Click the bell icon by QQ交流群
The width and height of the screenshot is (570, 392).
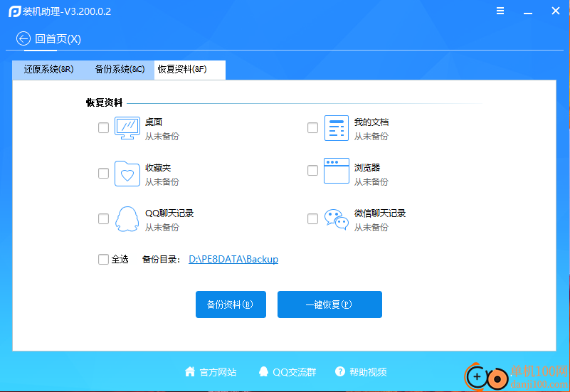pyautogui.click(x=263, y=371)
